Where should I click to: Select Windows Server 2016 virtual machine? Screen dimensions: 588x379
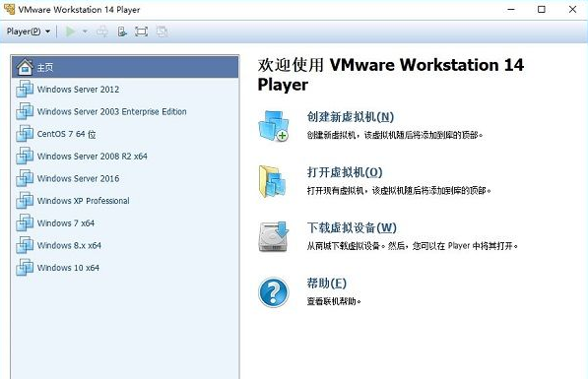pos(125,178)
